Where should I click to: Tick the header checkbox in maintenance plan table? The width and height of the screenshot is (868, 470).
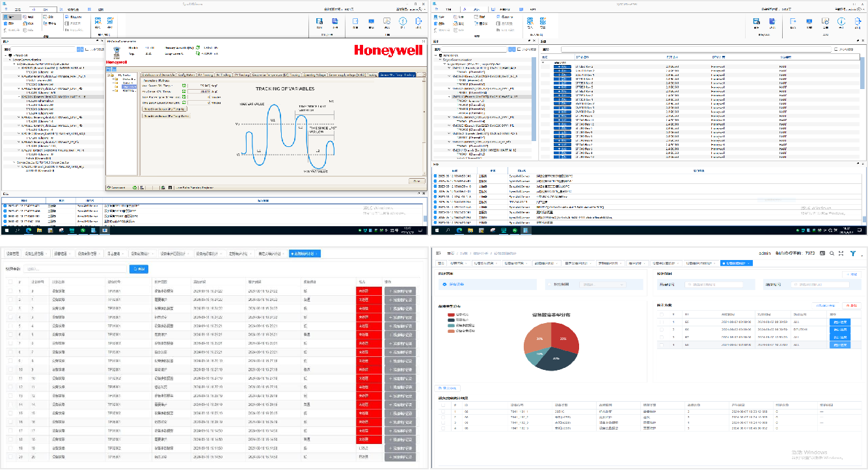click(10, 282)
